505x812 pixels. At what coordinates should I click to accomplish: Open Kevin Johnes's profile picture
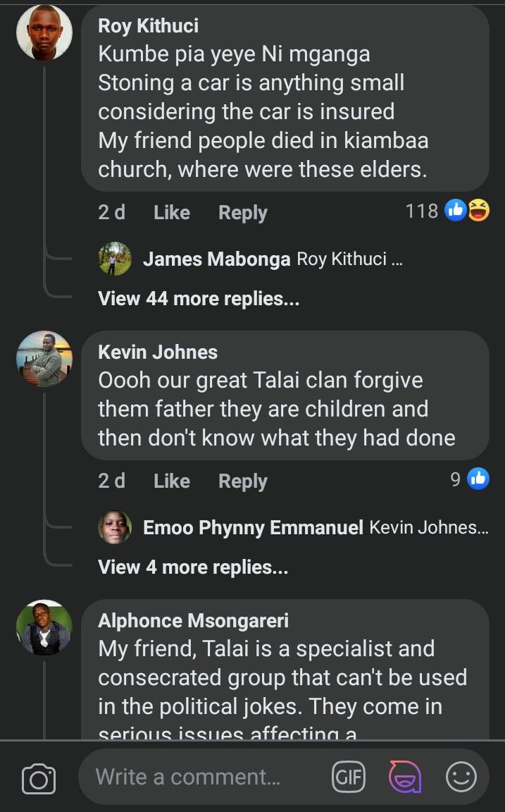click(x=44, y=358)
